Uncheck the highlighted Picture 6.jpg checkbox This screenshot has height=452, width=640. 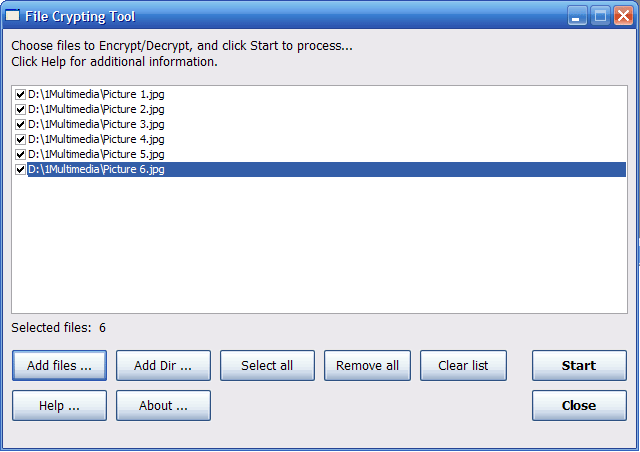coord(20,170)
